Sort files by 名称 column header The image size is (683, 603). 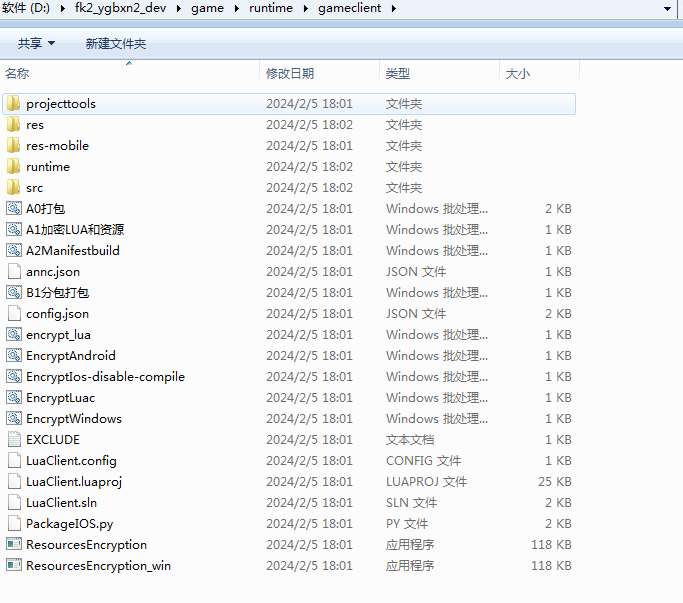click(18, 74)
